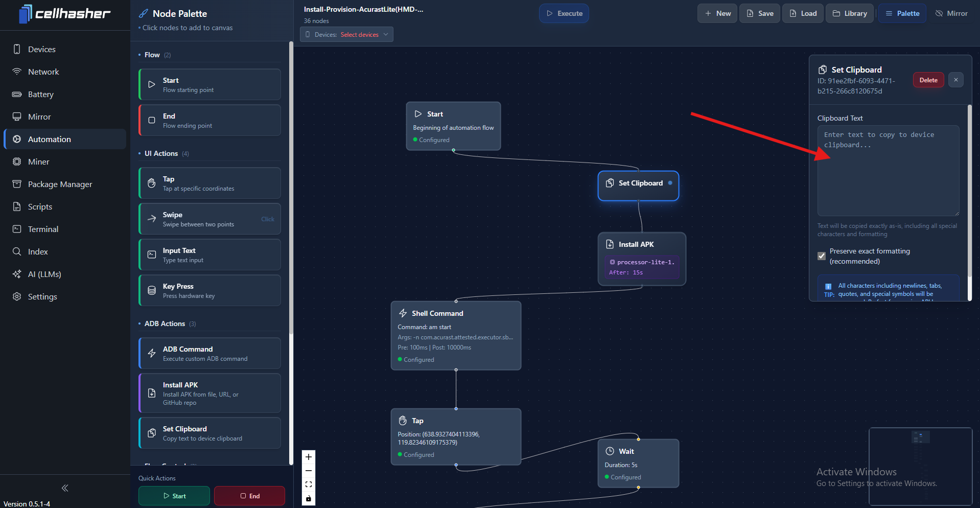The width and height of the screenshot is (980, 508).
Task: Collapse the UI Actions section header
Action: (x=161, y=153)
